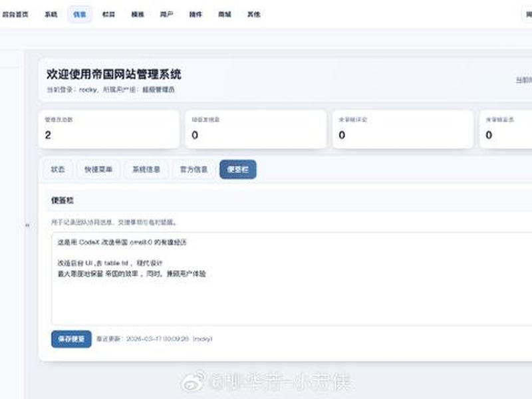Open the 其他 menu
Image resolution: width=532 pixels, height=399 pixels.
click(254, 14)
